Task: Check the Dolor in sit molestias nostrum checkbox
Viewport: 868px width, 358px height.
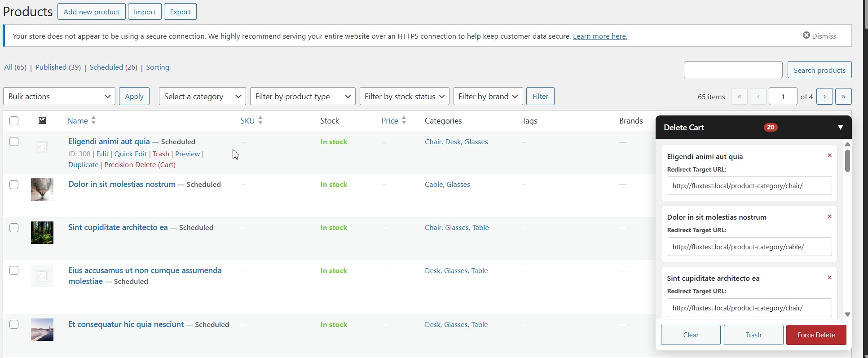Action: pyautogui.click(x=14, y=185)
